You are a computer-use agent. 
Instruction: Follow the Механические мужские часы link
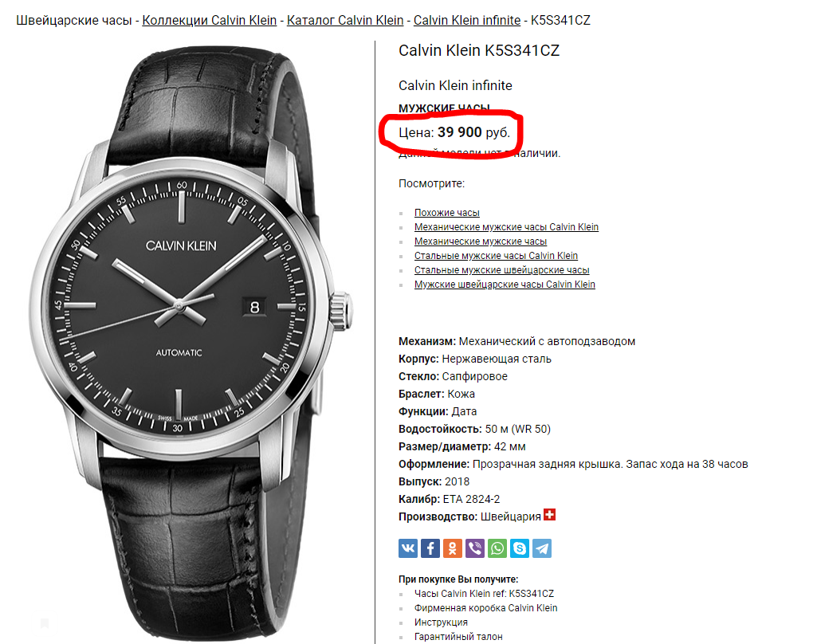(x=481, y=241)
